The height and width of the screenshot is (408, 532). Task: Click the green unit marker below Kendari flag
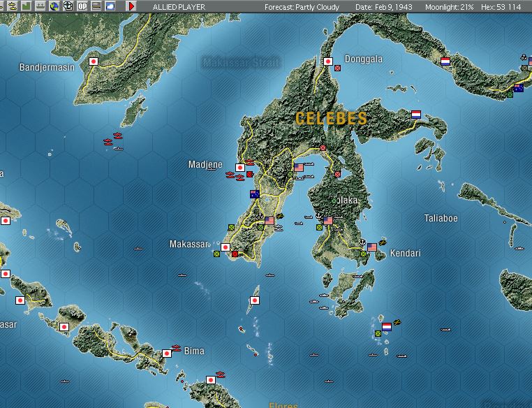pyautogui.click(x=363, y=254)
